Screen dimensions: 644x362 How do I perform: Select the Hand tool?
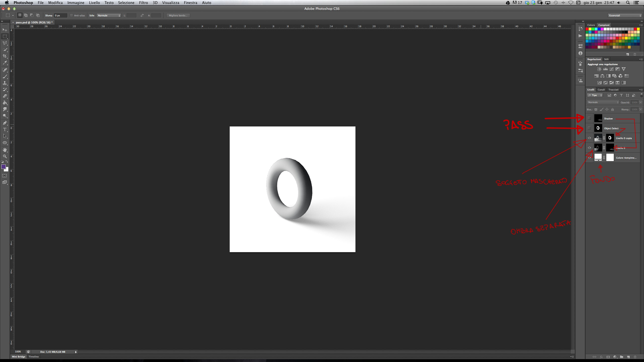pyautogui.click(x=5, y=150)
